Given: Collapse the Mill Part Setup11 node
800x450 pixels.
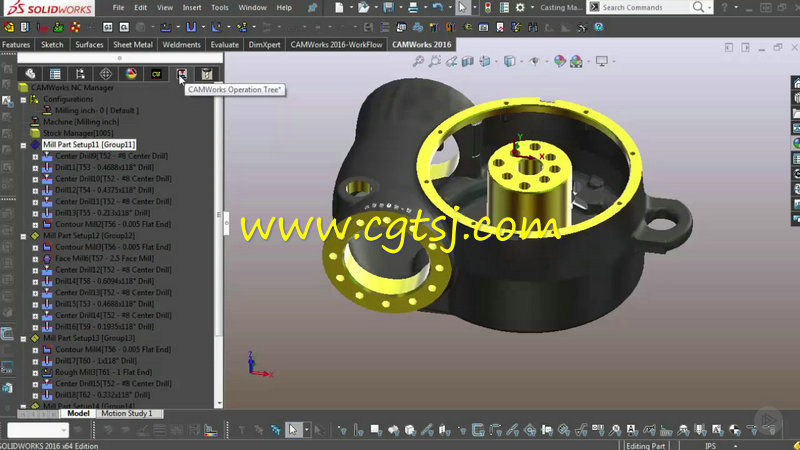Looking at the screenshot, I should (23, 145).
